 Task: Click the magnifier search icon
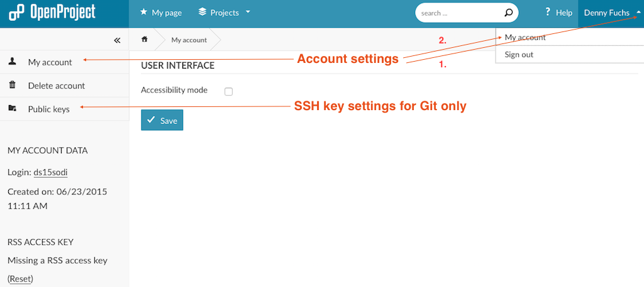(x=509, y=12)
